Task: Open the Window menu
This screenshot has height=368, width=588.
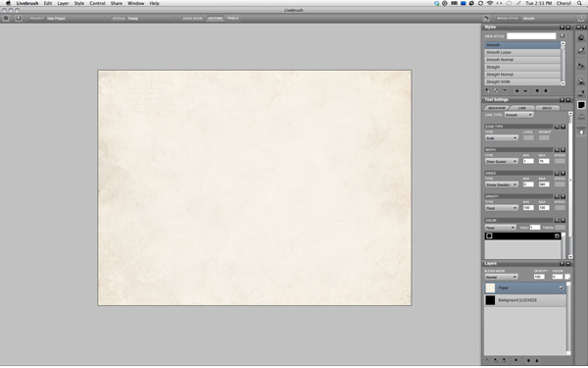Action: coord(136,3)
